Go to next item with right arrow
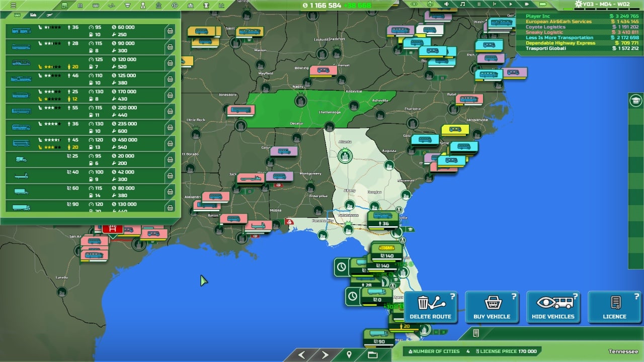This screenshot has height=362, width=644. pyautogui.click(x=325, y=355)
